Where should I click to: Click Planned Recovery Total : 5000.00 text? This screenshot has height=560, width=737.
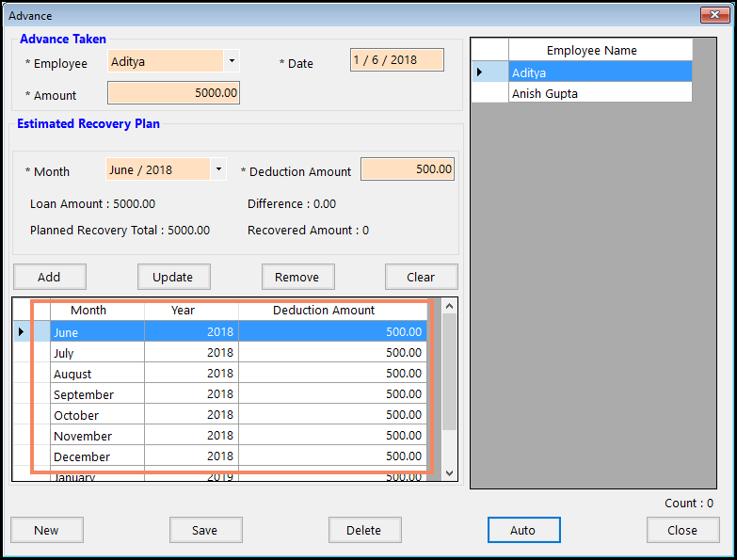coord(120,231)
